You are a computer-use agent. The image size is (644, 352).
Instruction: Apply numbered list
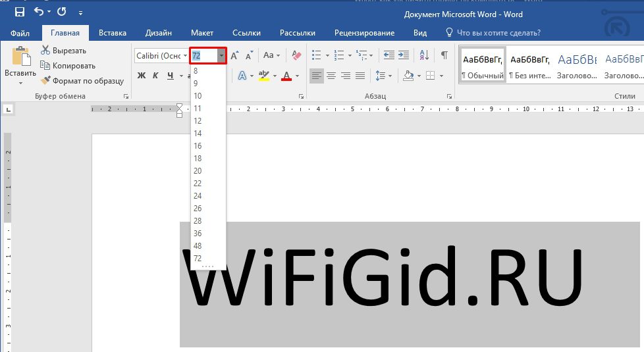(339, 55)
